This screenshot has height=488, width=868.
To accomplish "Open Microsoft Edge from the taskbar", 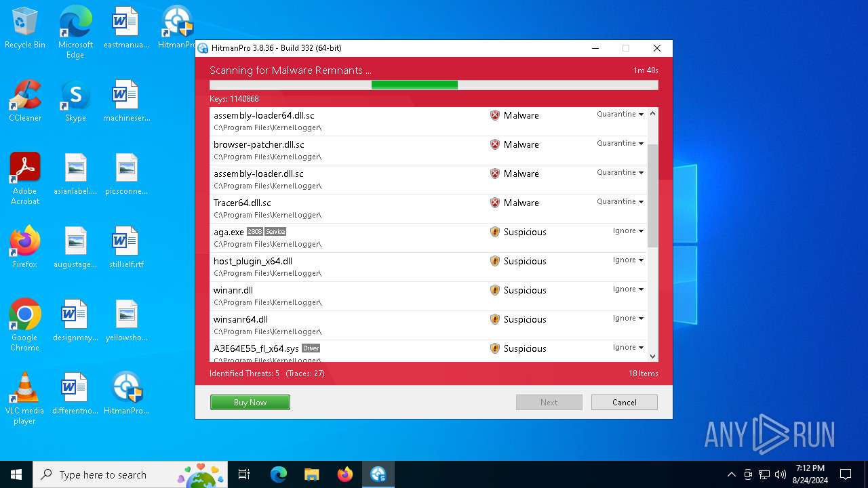I will point(279,474).
